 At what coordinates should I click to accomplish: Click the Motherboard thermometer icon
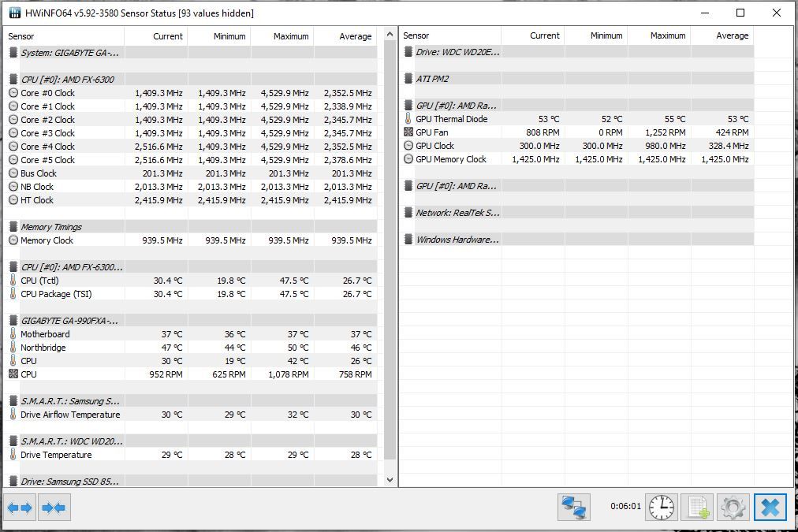point(13,333)
